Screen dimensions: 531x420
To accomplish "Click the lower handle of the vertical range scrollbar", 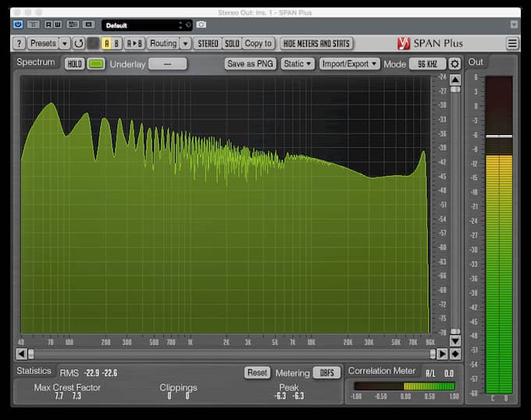I will [455, 331].
